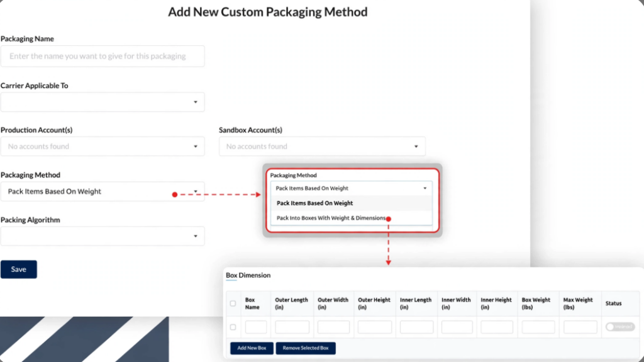Click the Outer Length input cell
This screenshot has height=362, width=644.
(292, 327)
